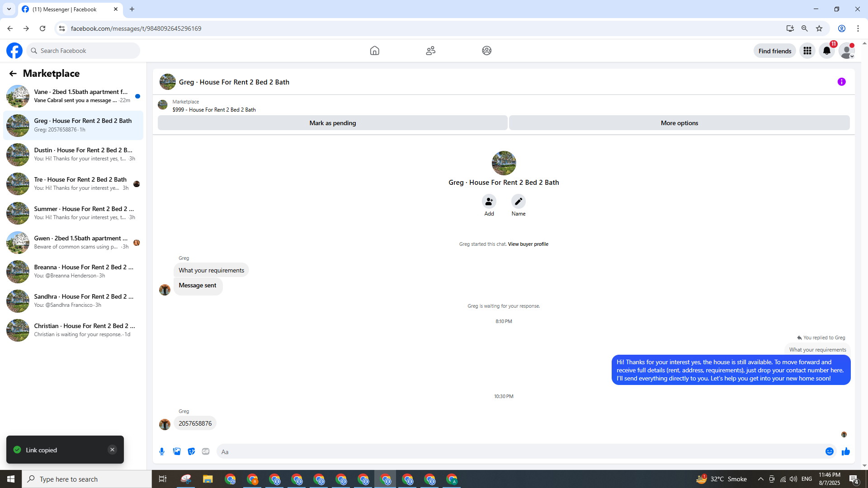Show hidden system tray icons
Image resolution: width=868 pixels, height=488 pixels.
[760, 479]
